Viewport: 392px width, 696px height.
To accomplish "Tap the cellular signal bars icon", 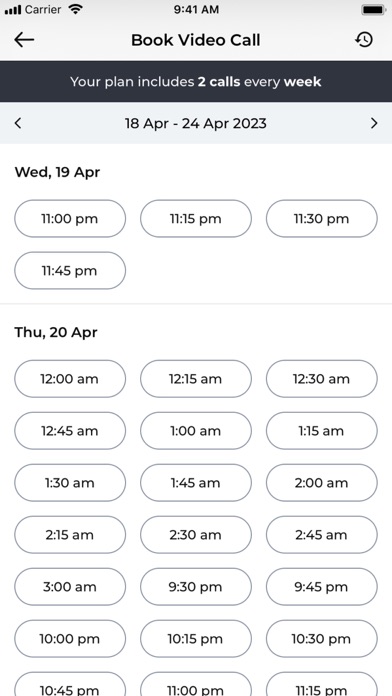I will [13, 9].
